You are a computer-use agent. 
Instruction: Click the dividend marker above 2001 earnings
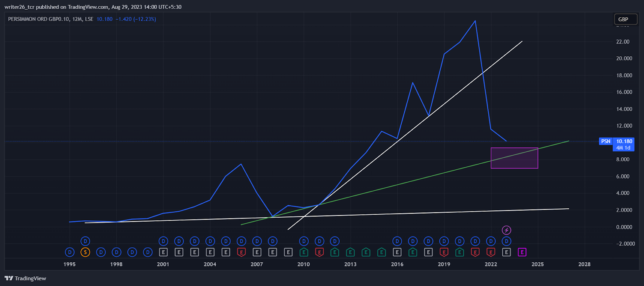163,241
